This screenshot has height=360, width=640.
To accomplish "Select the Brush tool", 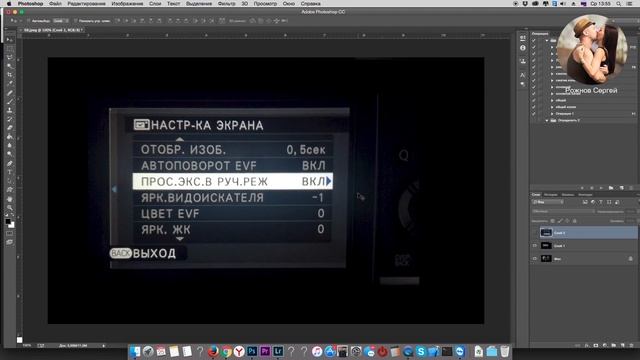I will coord(10,101).
